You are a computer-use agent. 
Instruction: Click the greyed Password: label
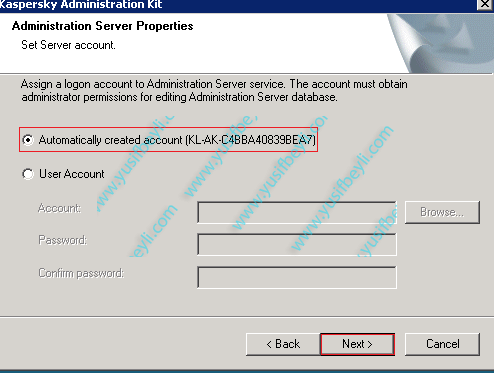point(62,240)
